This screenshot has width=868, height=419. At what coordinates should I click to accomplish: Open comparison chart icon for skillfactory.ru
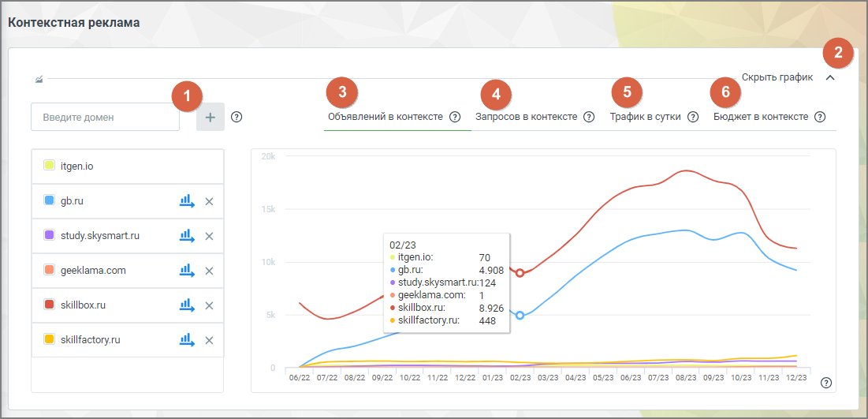[187, 340]
